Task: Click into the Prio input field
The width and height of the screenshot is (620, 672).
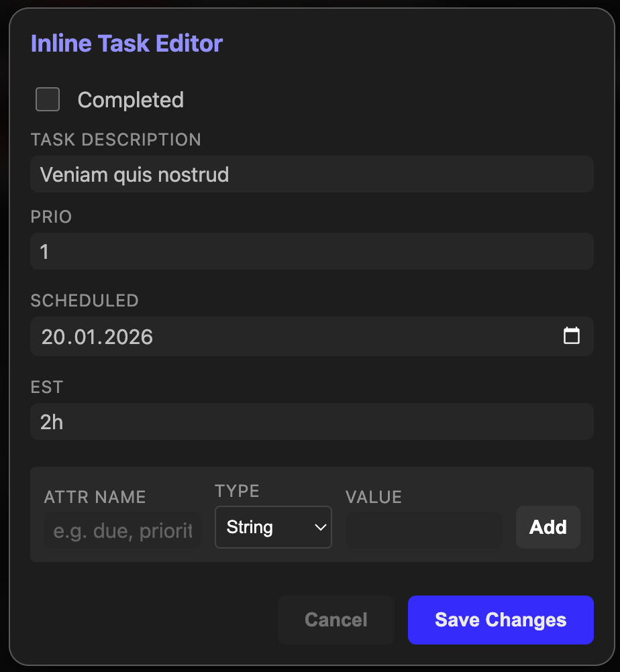Action: (311, 251)
